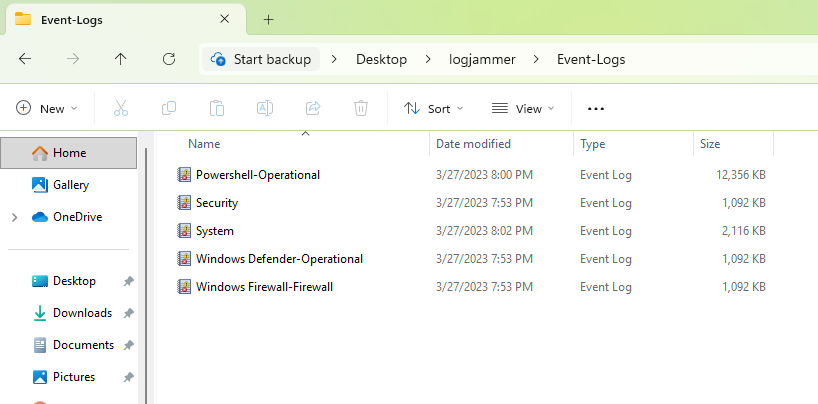Open the Sort options dropdown

pyautogui.click(x=434, y=109)
